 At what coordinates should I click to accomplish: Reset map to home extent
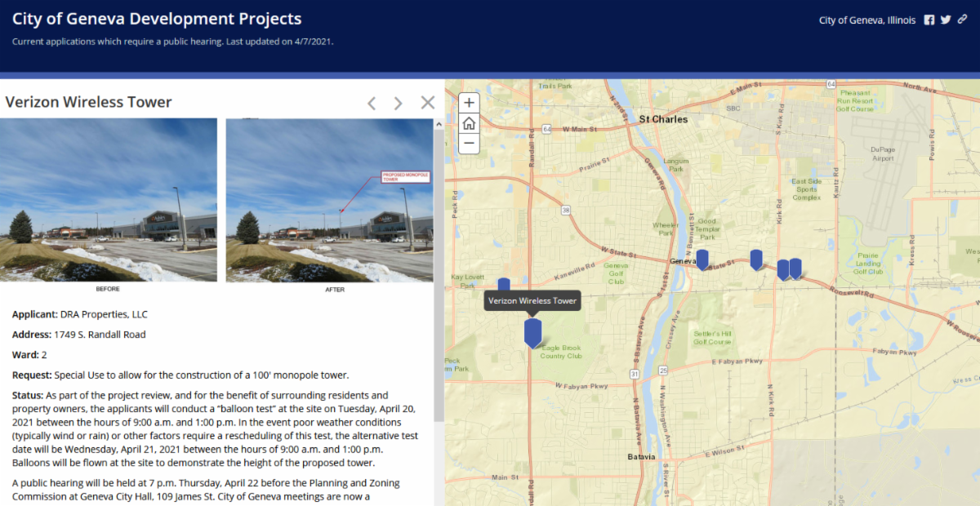point(469,123)
